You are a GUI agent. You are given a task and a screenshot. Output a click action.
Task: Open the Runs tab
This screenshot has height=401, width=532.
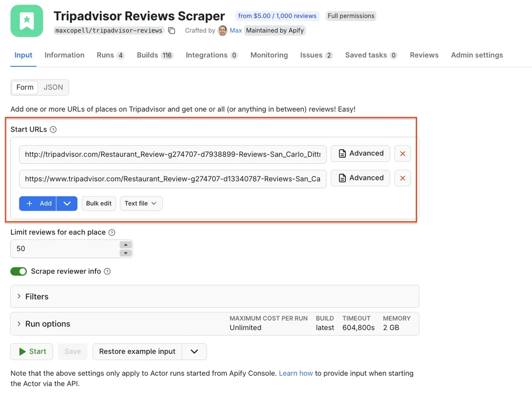point(110,55)
